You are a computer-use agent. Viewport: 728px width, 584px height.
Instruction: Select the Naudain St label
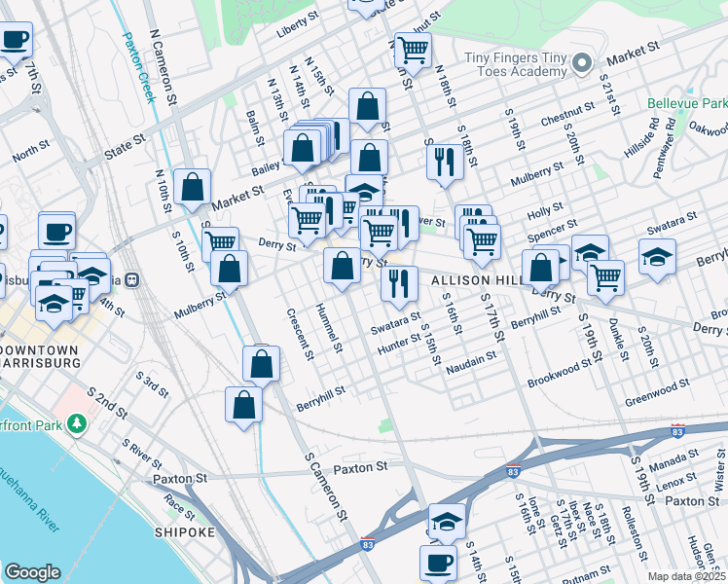point(471,362)
